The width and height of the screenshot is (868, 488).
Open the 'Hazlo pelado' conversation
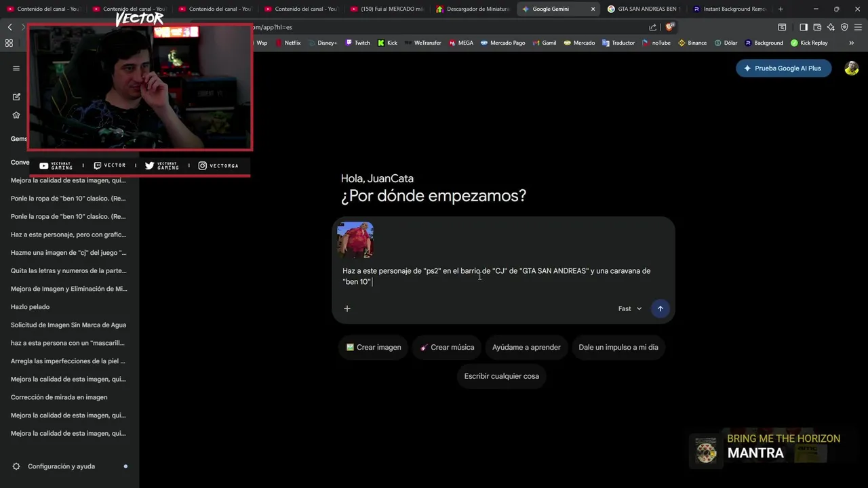(x=31, y=307)
